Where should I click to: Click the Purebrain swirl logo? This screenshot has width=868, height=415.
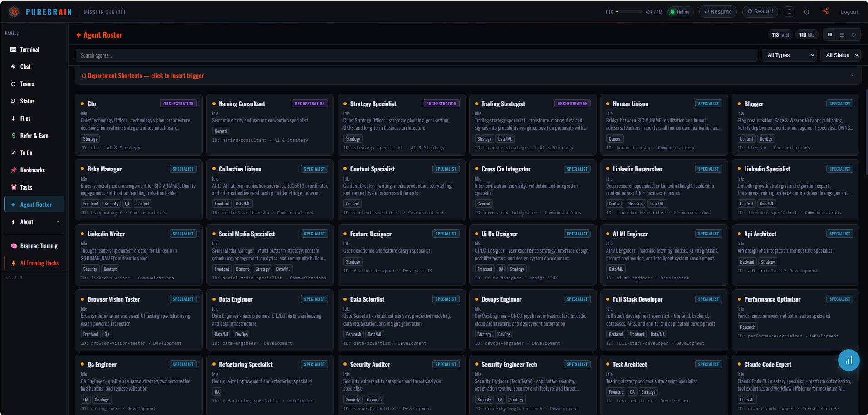14,12
